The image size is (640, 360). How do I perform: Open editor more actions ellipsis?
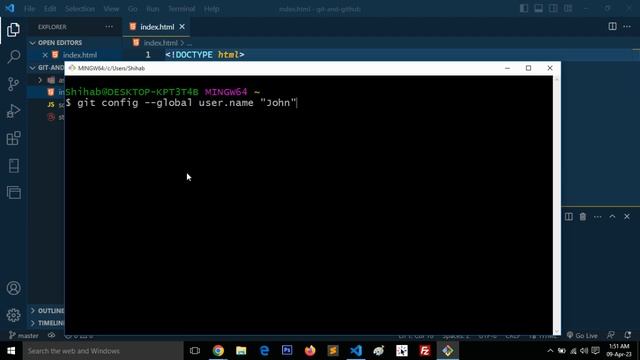(627, 27)
